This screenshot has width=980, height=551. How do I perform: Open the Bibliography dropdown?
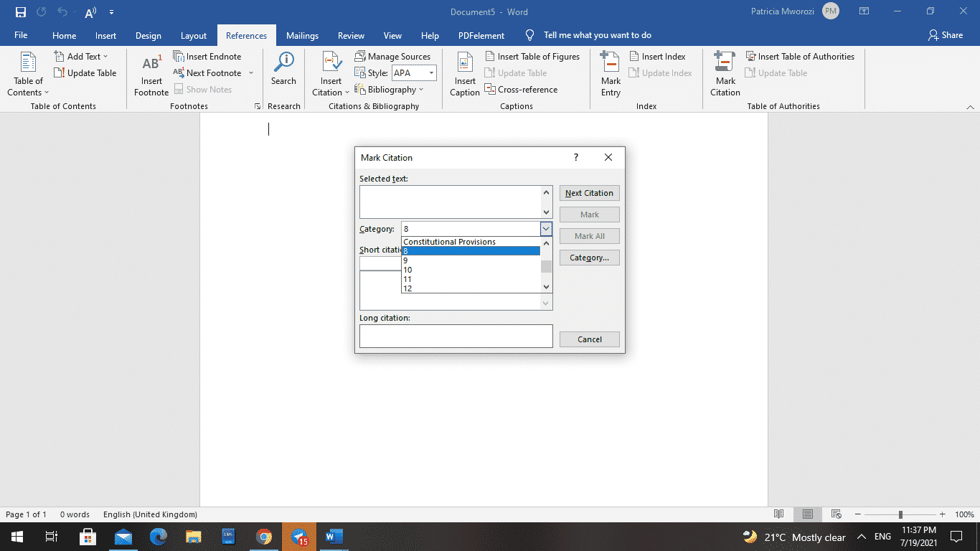(x=390, y=89)
